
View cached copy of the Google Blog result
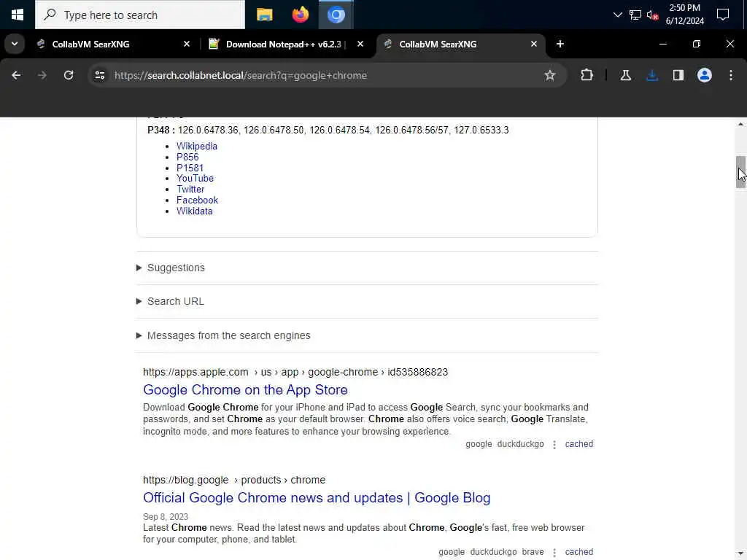(x=578, y=552)
